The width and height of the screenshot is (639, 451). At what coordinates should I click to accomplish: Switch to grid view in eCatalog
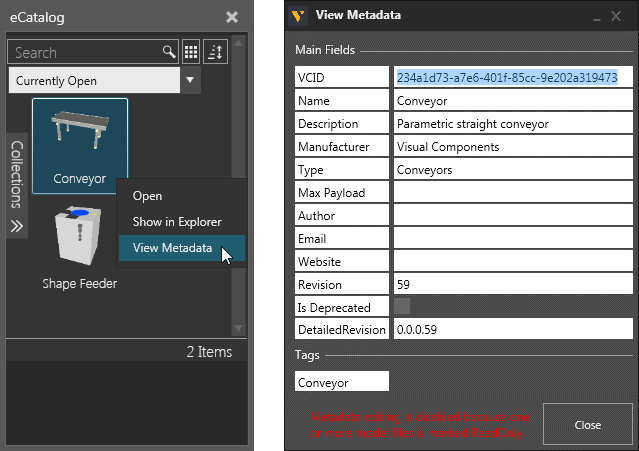point(191,52)
